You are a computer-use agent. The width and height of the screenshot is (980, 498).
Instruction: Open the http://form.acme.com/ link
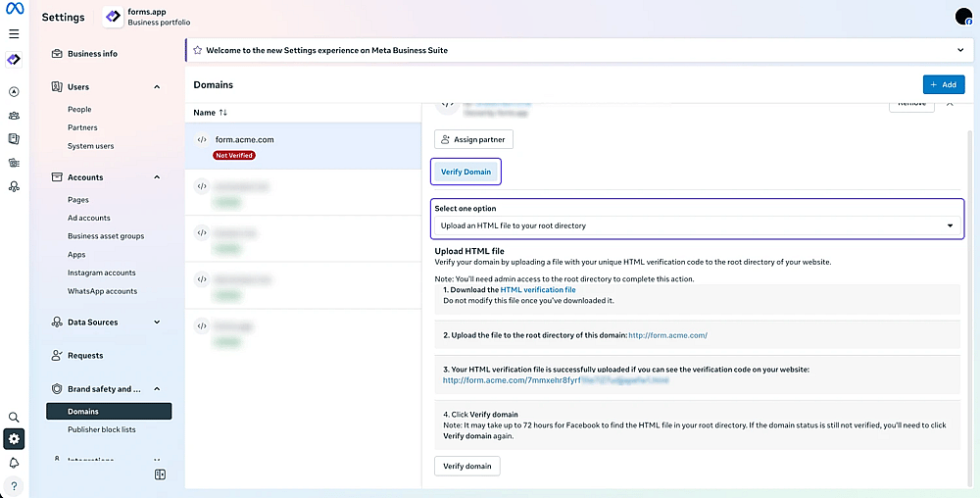tap(667, 335)
